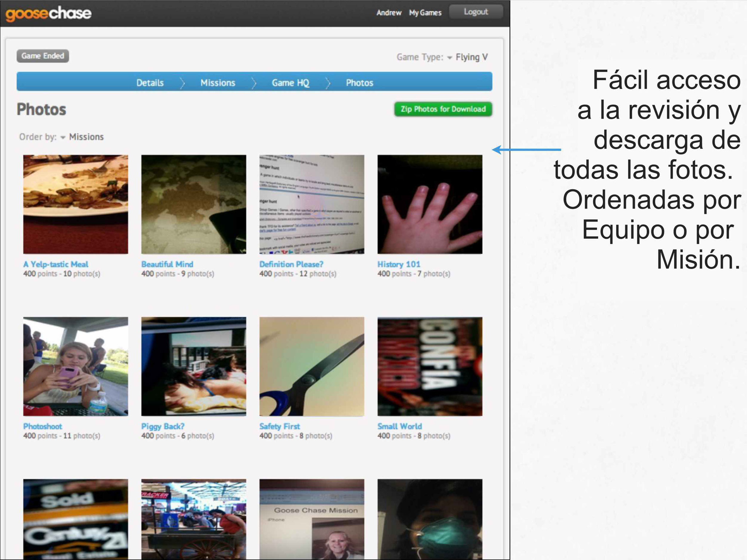Click the '400 points - 10 photo(s)' text
Screen dimensions: 747x560
(62, 274)
